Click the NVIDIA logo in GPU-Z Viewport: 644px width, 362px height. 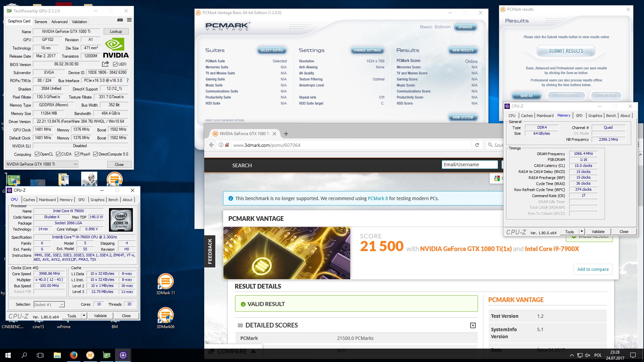tap(116, 48)
